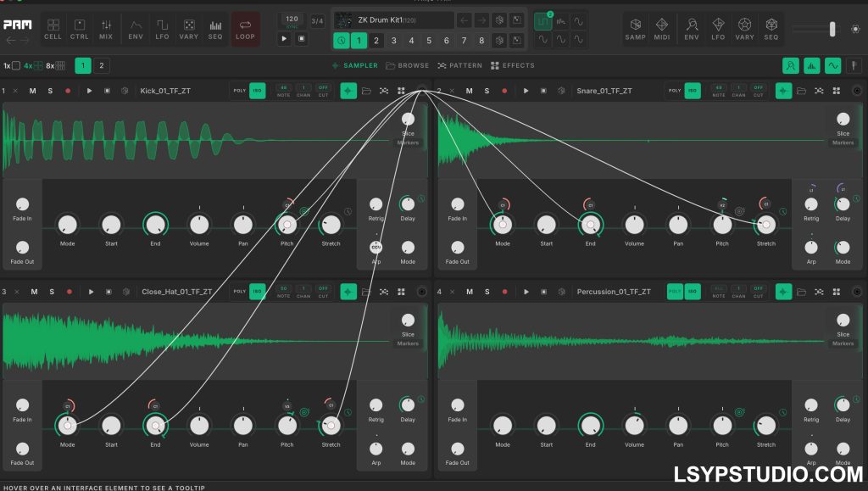This screenshot has width=868, height=491.
Task: Show the spectrum analyzer green button
Action: 811,66
